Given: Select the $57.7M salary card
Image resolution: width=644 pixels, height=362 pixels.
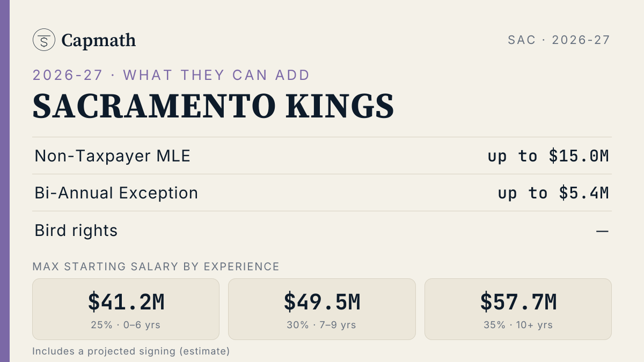Looking at the screenshot, I should (x=518, y=309).
